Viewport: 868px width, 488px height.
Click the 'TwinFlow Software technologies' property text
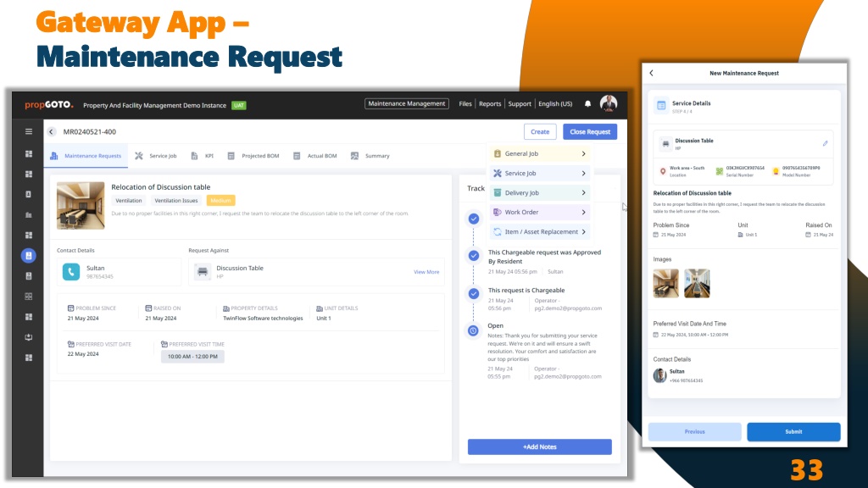(x=263, y=319)
